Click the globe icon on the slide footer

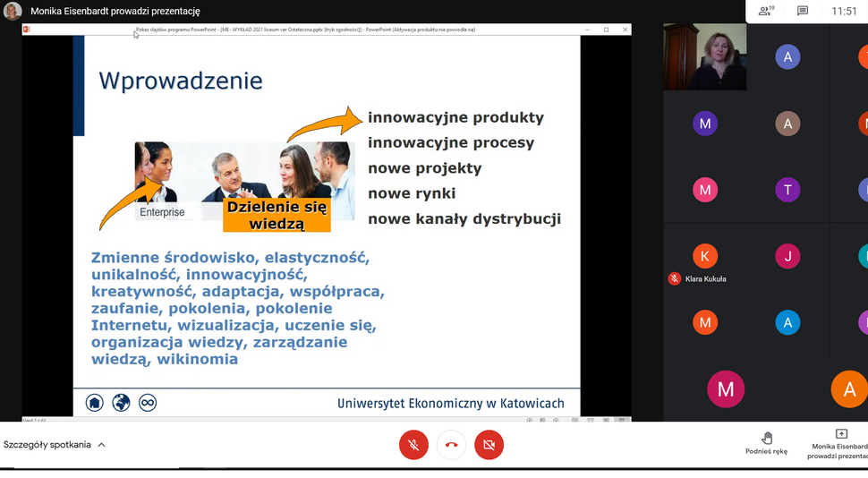point(121,403)
